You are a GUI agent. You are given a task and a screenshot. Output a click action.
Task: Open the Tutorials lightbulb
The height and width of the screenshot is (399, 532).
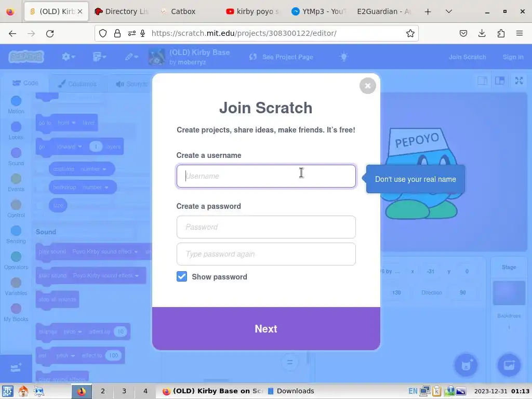pos(344,57)
